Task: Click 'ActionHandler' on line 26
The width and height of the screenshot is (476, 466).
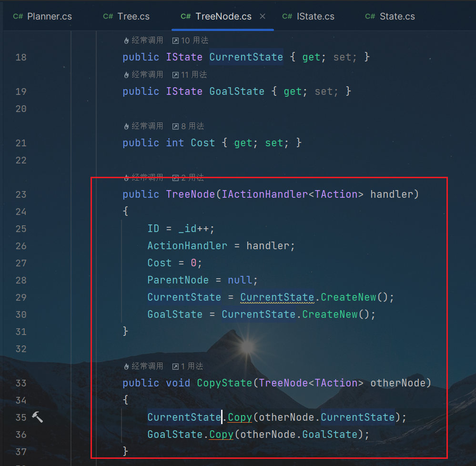Action: [187, 246]
